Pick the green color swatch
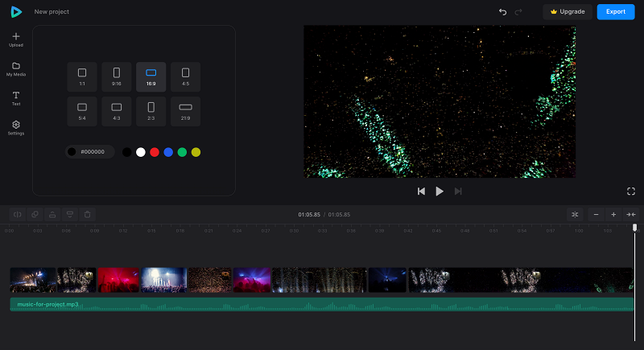This screenshot has width=644, height=350. point(182,152)
